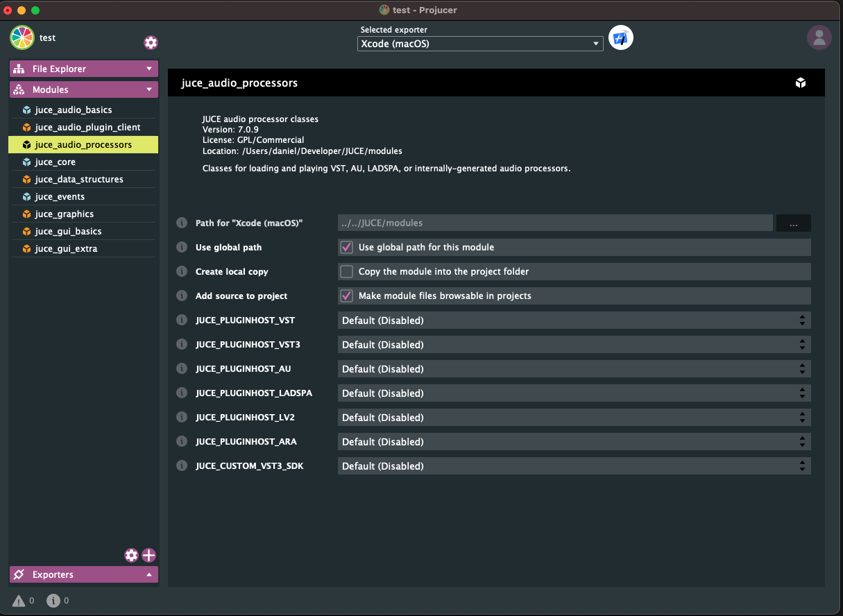843x616 pixels.
Task: Select juce_data_structures in module list
Action: pyautogui.click(x=83, y=179)
